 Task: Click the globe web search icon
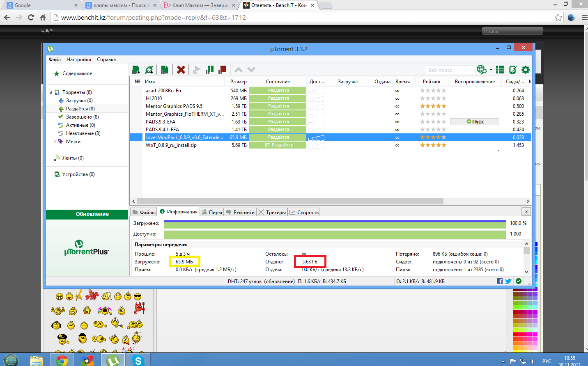pyautogui.click(x=481, y=70)
